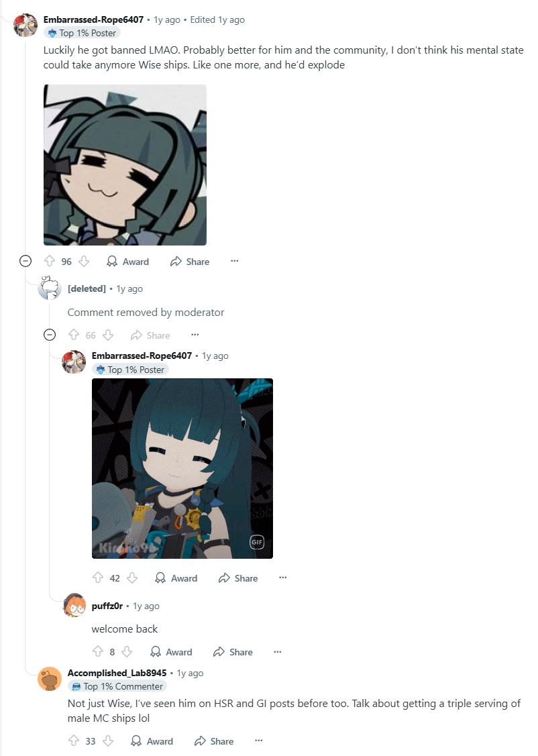Give an Award to the top comment
The width and height of the screenshot is (538, 756).
127,262
